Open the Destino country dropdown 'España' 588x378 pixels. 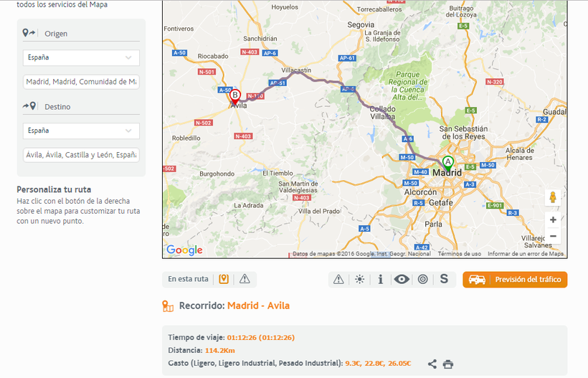click(x=81, y=131)
